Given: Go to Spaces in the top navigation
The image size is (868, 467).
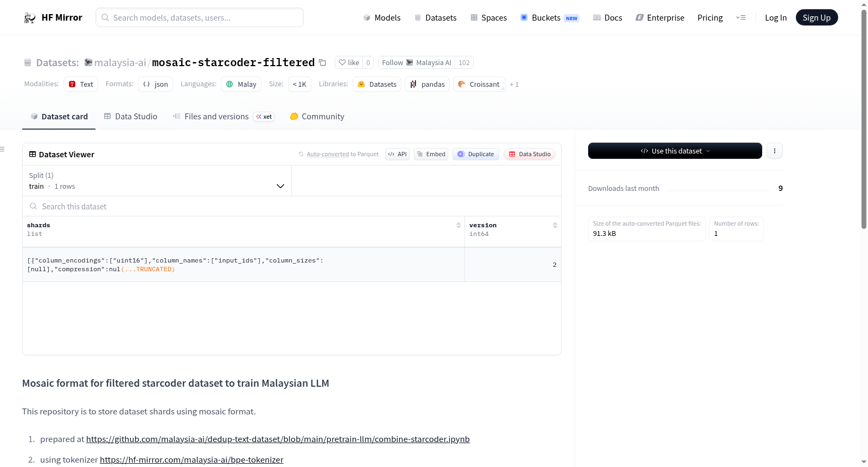Looking at the screenshot, I should [488, 18].
